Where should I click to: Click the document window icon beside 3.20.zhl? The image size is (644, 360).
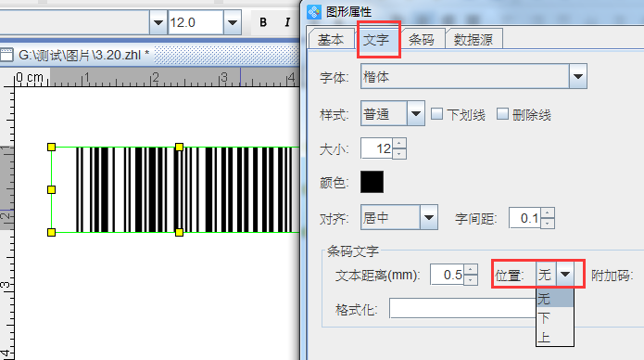click(7, 55)
